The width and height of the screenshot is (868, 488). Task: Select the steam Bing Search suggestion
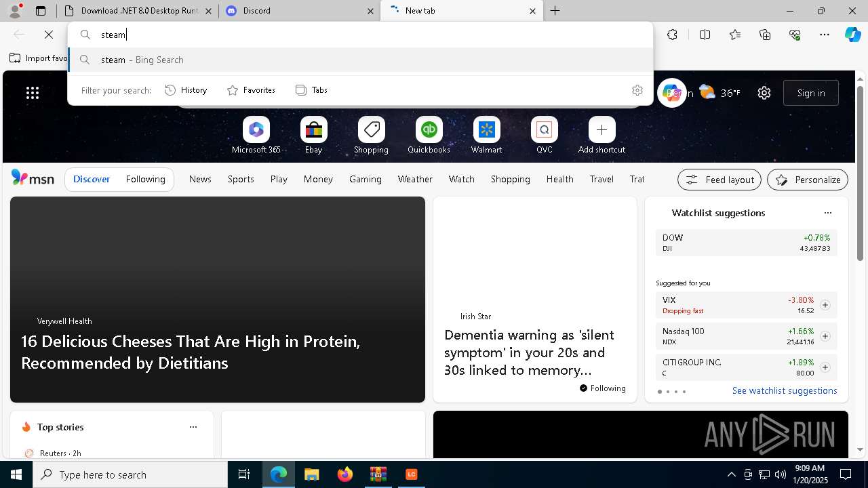coord(360,60)
